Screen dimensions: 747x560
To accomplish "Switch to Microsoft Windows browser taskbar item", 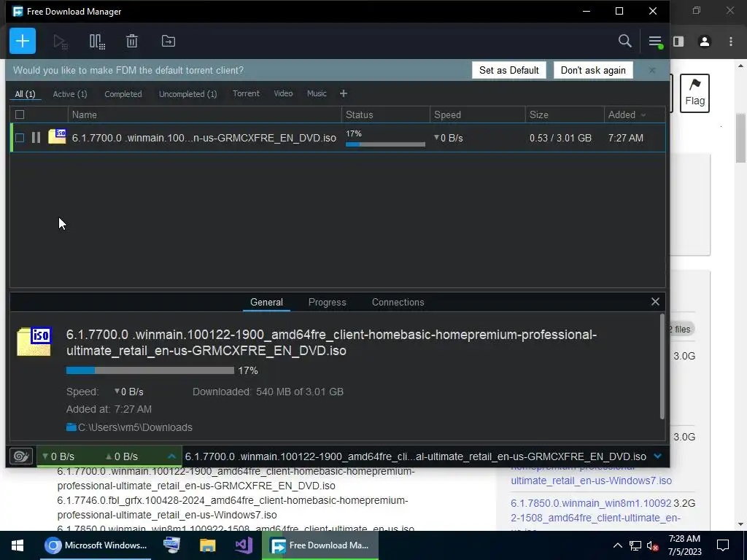I will coord(96,545).
